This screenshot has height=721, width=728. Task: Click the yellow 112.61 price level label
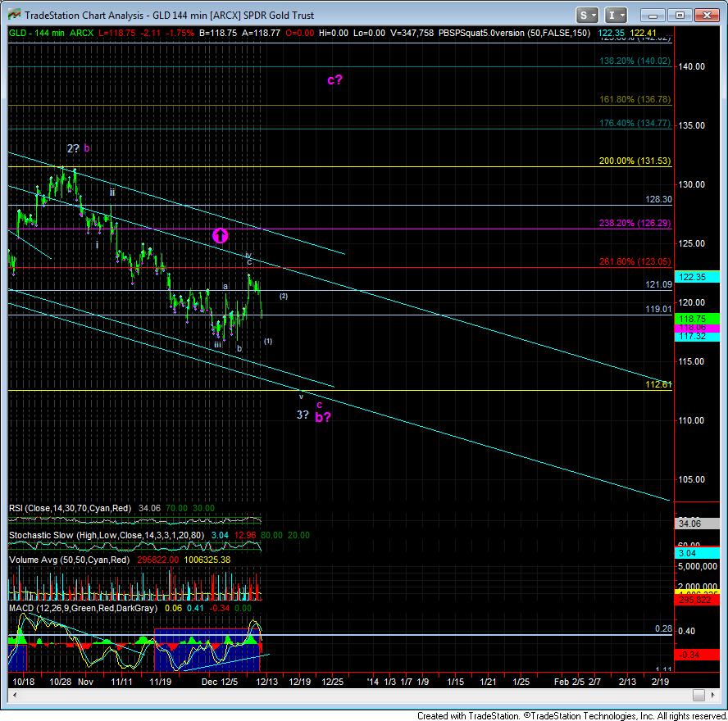tap(658, 384)
